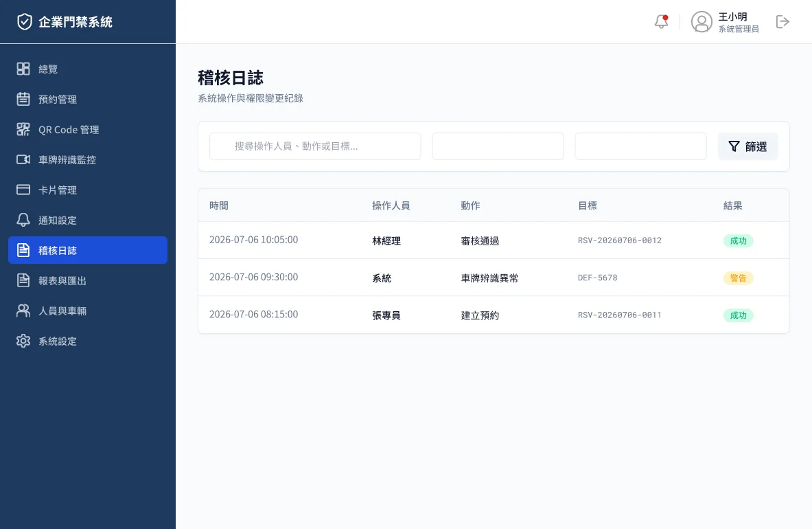Open 總覽 dashboard icon in sidebar
This screenshot has width=812, height=529.
point(23,69)
